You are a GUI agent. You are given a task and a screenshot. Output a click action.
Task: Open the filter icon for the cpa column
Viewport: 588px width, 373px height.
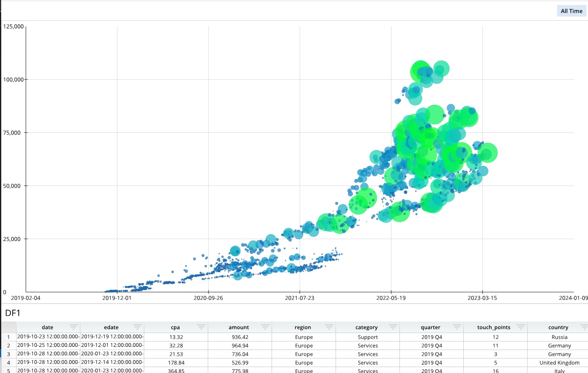(201, 327)
